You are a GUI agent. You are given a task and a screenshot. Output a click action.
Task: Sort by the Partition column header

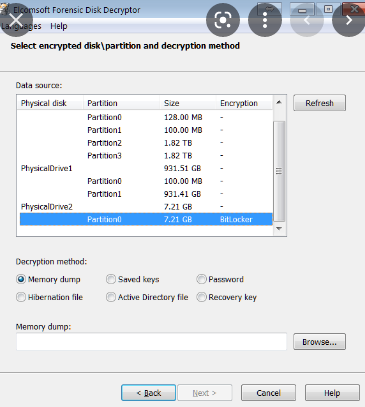[x=121, y=103]
